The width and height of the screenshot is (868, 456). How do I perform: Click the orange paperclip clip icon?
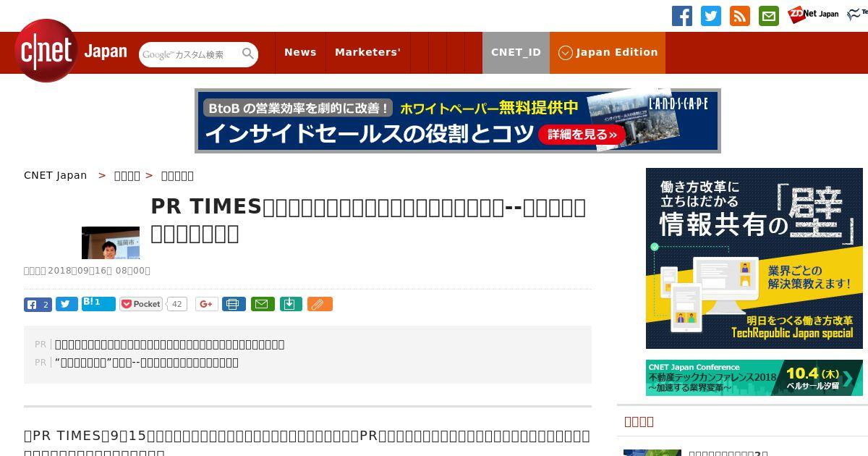click(320, 304)
